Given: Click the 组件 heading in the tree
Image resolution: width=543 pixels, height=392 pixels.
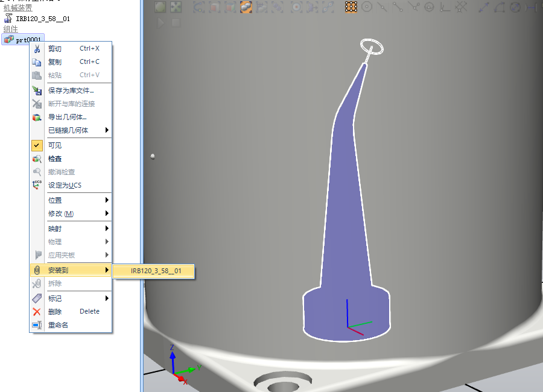Looking at the screenshot, I should (x=10, y=29).
